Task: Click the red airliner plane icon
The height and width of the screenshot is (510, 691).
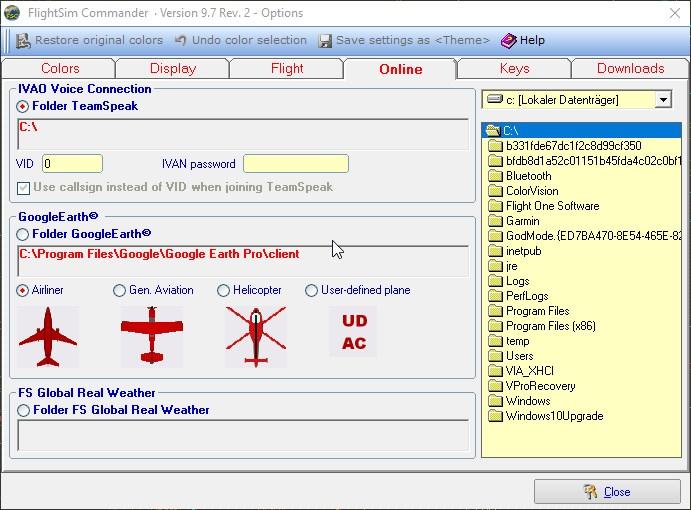Action: tap(47, 337)
